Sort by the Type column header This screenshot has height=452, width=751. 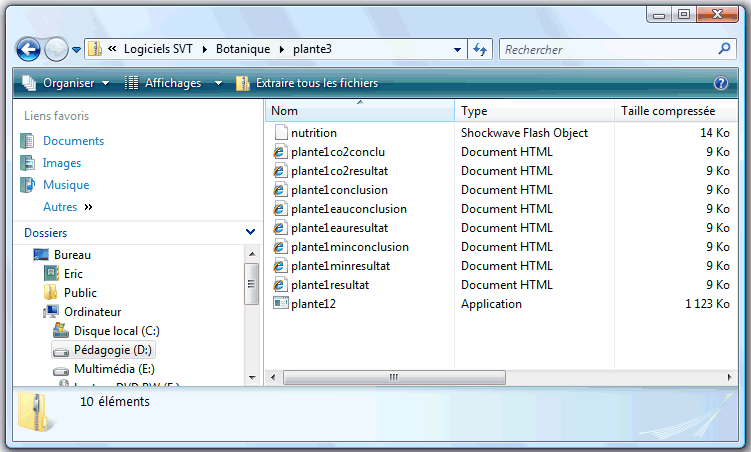[x=534, y=111]
